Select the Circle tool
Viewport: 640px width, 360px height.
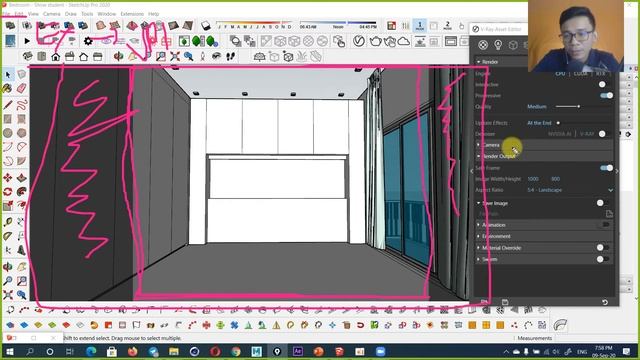(x=8, y=133)
